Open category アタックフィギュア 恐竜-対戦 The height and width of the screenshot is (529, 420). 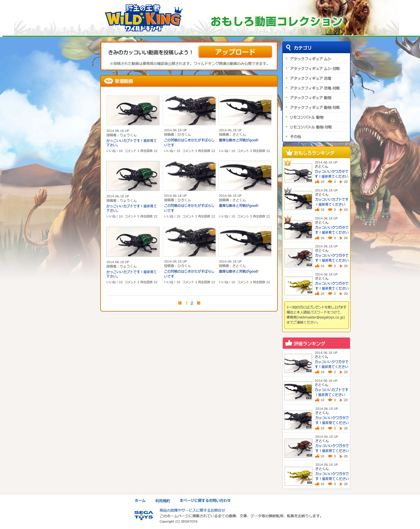(314, 88)
